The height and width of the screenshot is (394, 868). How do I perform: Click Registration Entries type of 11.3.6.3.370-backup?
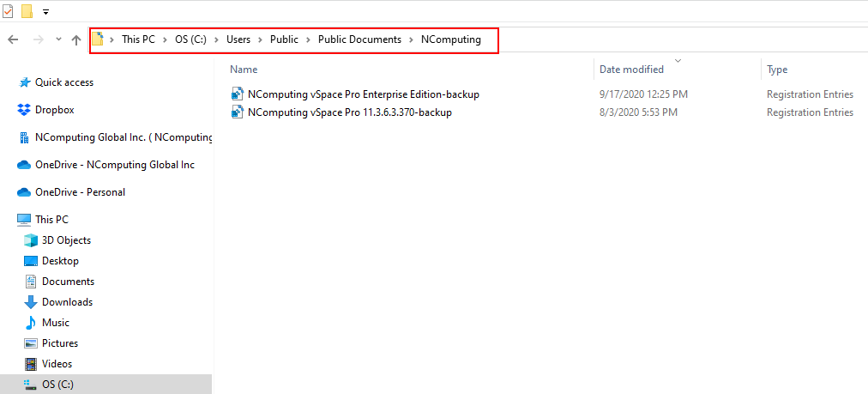(810, 112)
